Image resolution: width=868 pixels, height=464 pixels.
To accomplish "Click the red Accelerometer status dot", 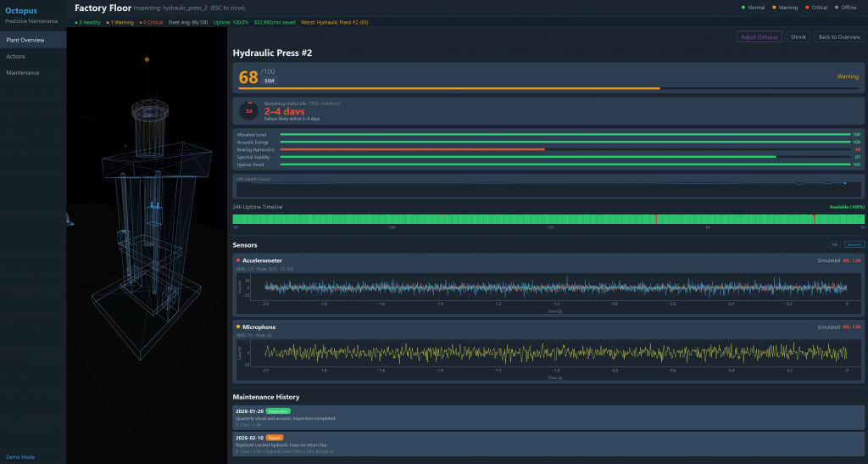I will coord(238,260).
